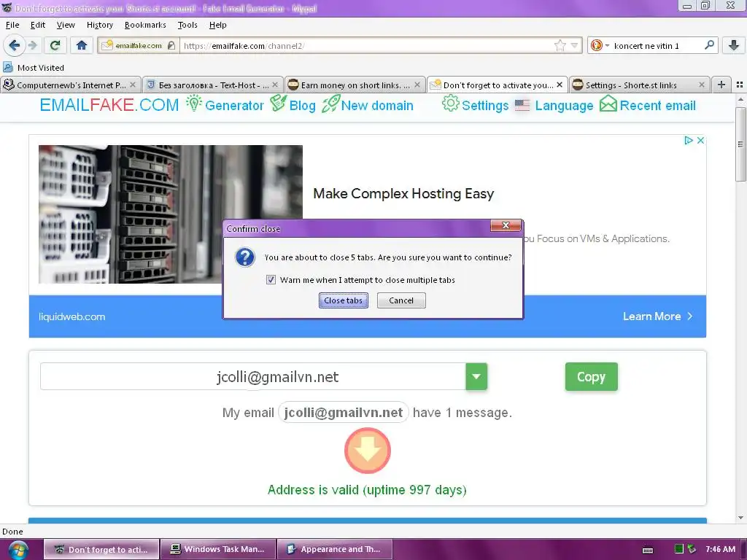
Task: Close the Confirm close dialog with X
Action: click(x=506, y=225)
